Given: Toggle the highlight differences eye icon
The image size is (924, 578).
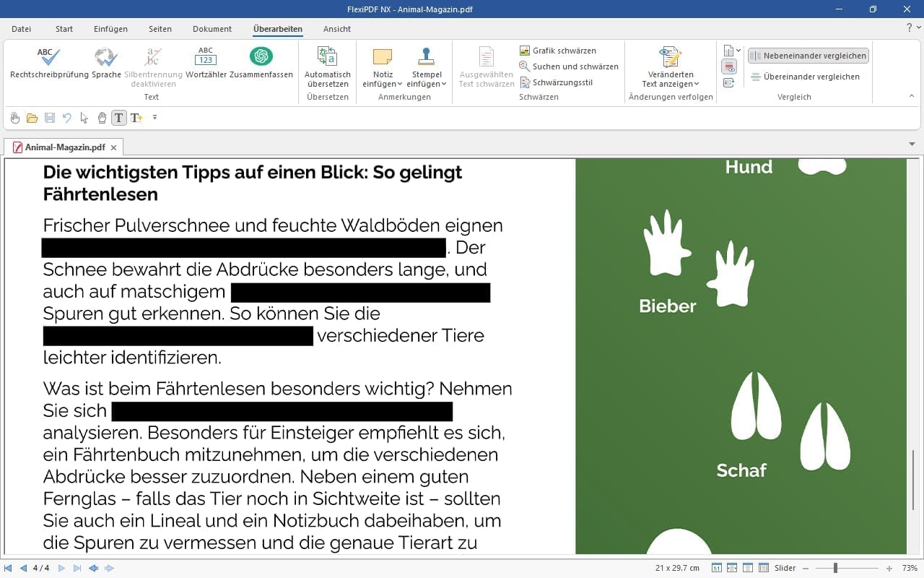Looking at the screenshot, I should coord(729,66).
